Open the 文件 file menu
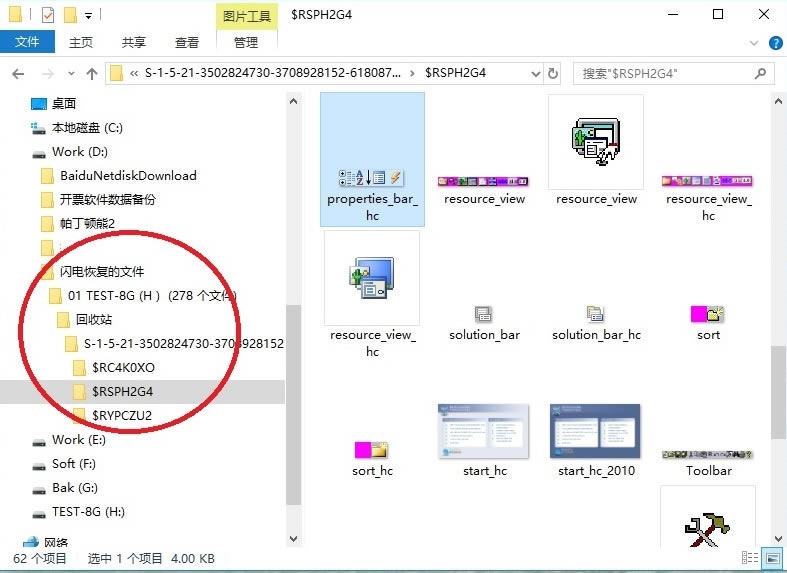Screen dimensions: 787x573 (x=27, y=42)
